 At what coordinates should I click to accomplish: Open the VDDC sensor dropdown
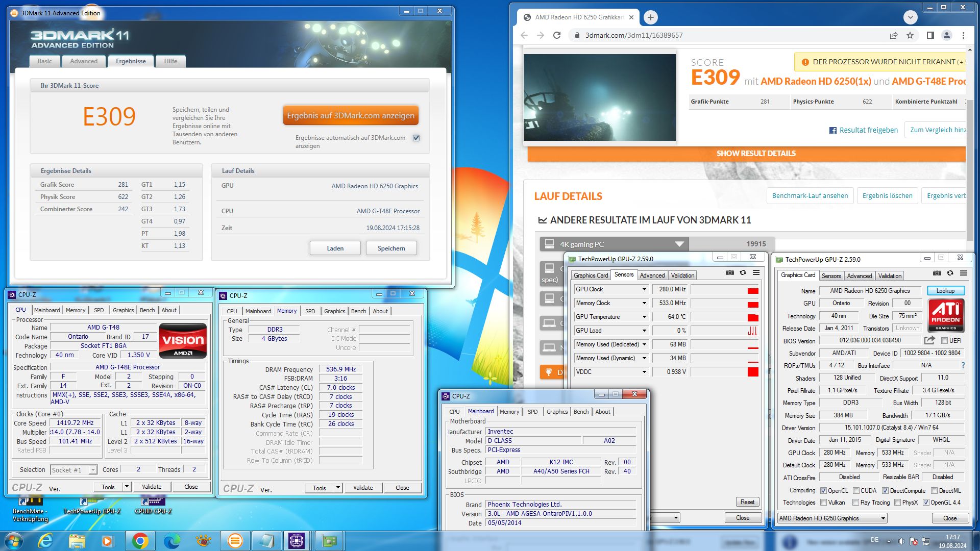(x=644, y=372)
